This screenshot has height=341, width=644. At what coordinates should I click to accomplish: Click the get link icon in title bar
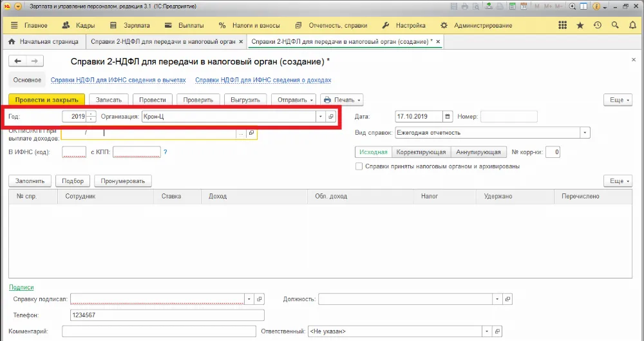point(489,6)
